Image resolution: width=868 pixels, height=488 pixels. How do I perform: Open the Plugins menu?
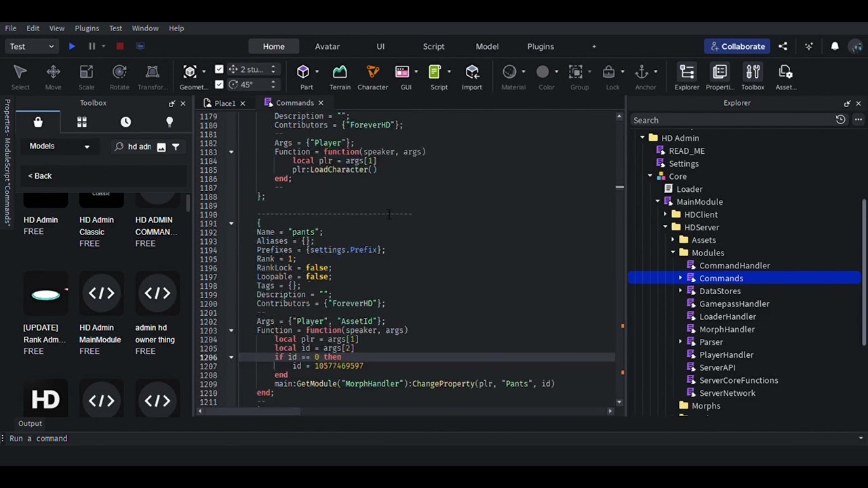87,28
